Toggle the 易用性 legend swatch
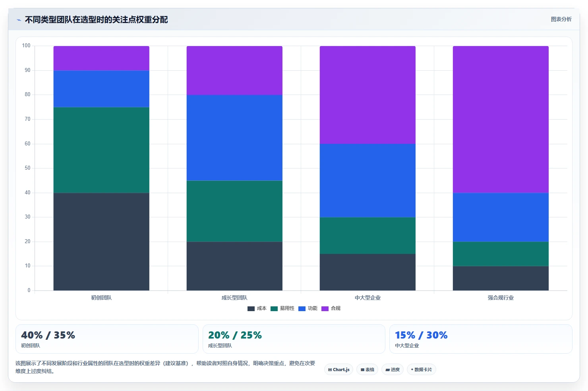This screenshot has height=391, width=588. tap(274, 309)
